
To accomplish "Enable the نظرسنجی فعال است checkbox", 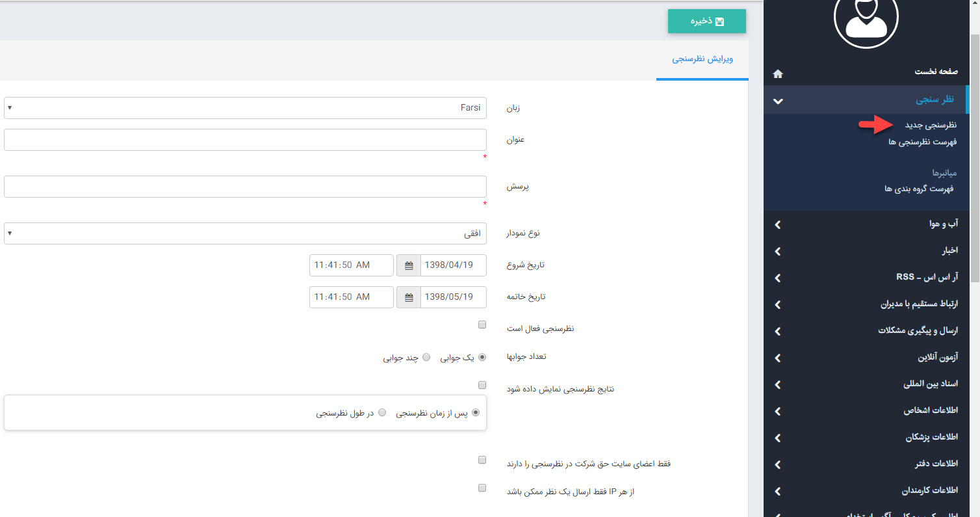I will click(x=482, y=325).
